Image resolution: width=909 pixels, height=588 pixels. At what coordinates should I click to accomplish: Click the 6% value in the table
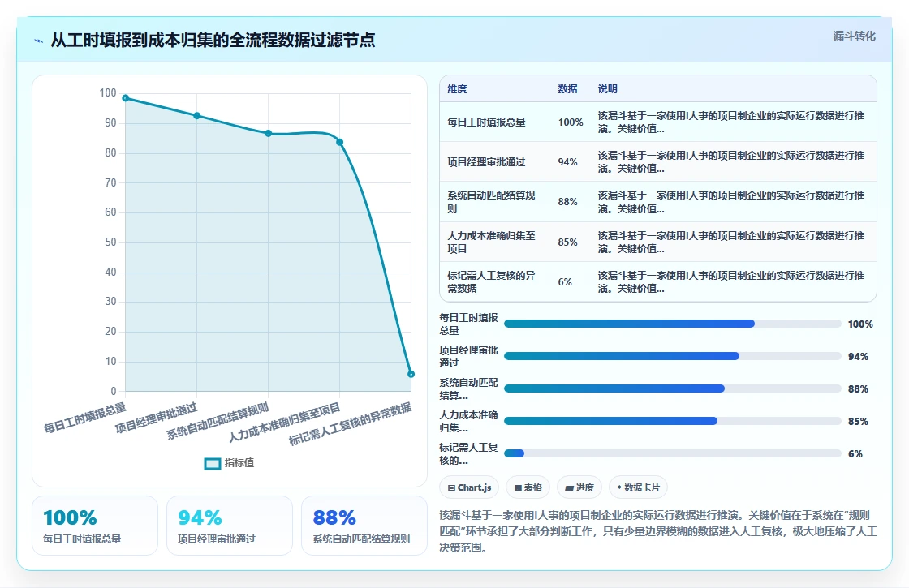click(x=565, y=281)
